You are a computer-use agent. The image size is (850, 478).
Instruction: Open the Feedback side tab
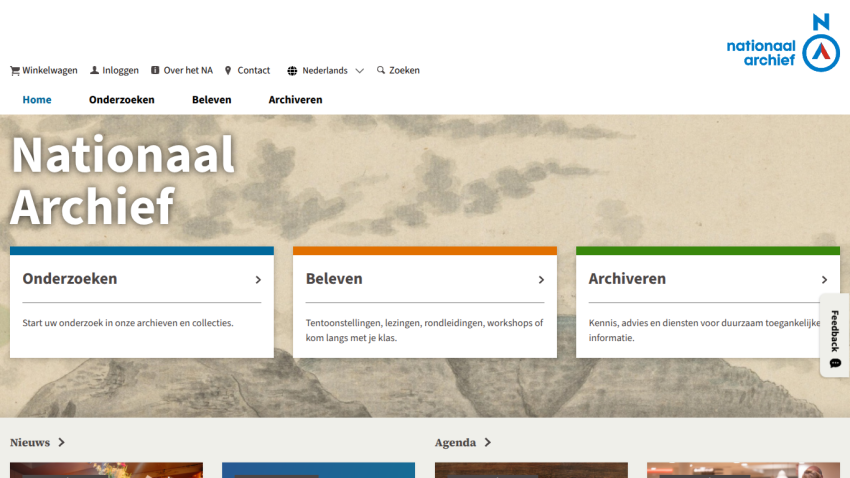(835, 335)
